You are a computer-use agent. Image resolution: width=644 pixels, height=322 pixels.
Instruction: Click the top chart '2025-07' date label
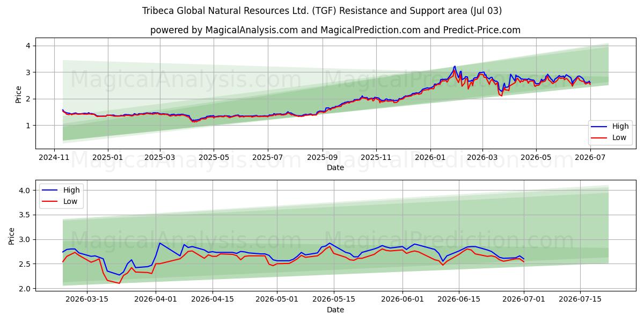(268, 158)
